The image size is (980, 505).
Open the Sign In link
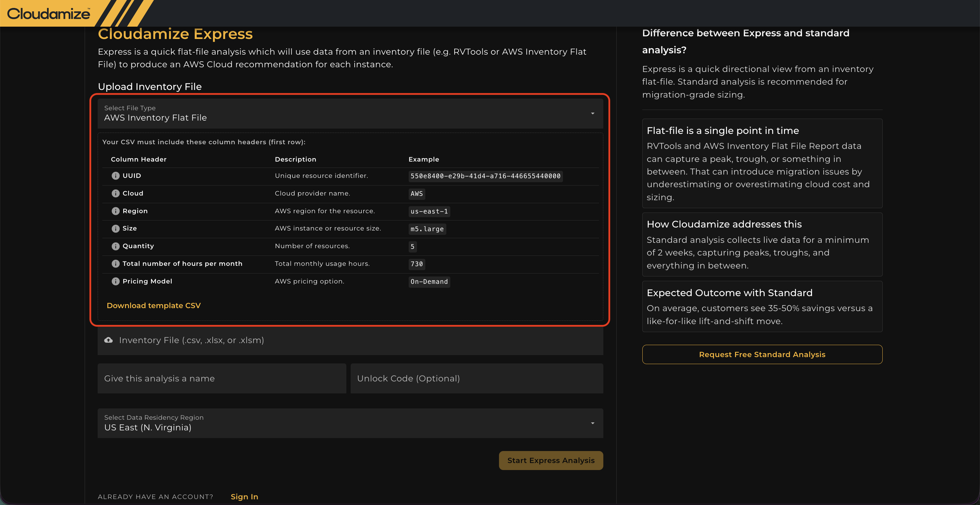pyautogui.click(x=244, y=497)
